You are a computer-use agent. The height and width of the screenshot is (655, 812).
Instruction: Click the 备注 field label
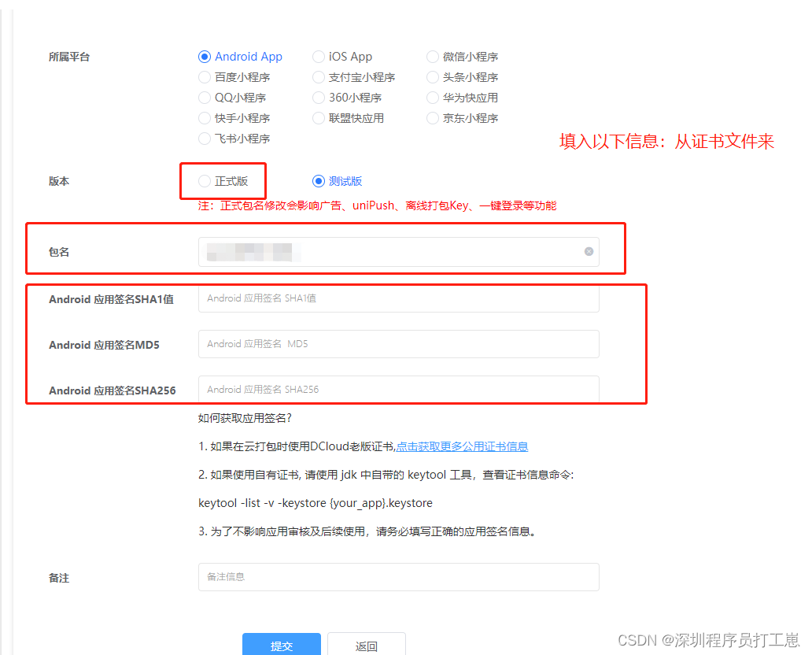59,578
